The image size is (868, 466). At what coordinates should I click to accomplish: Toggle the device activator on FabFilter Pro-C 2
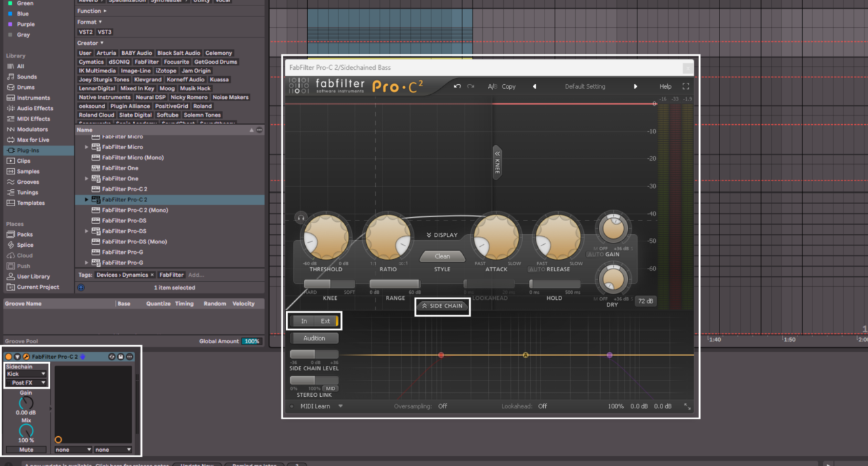pos(9,357)
